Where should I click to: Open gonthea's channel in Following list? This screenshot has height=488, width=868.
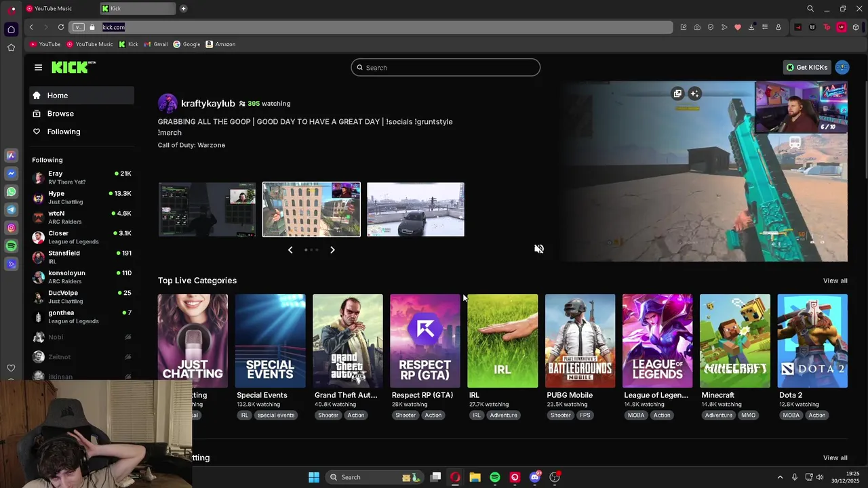point(81,317)
